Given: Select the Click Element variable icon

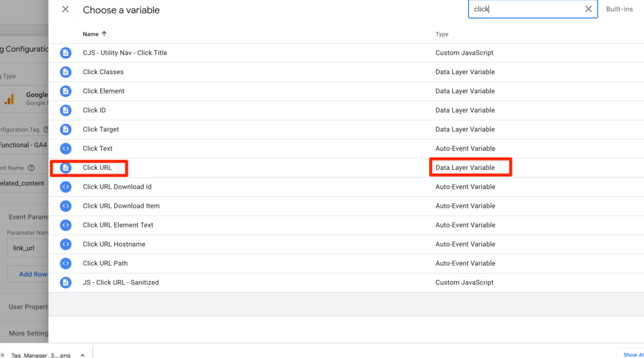Looking at the screenshot, I should coord(65,91).
